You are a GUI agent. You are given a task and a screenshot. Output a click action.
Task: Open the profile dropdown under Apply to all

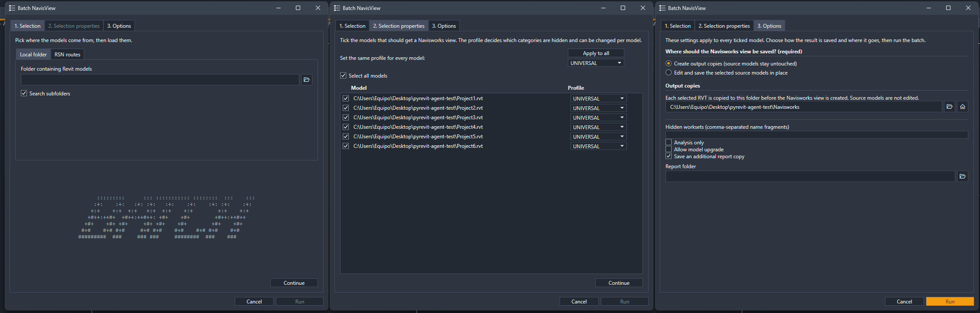pos(596,63)
